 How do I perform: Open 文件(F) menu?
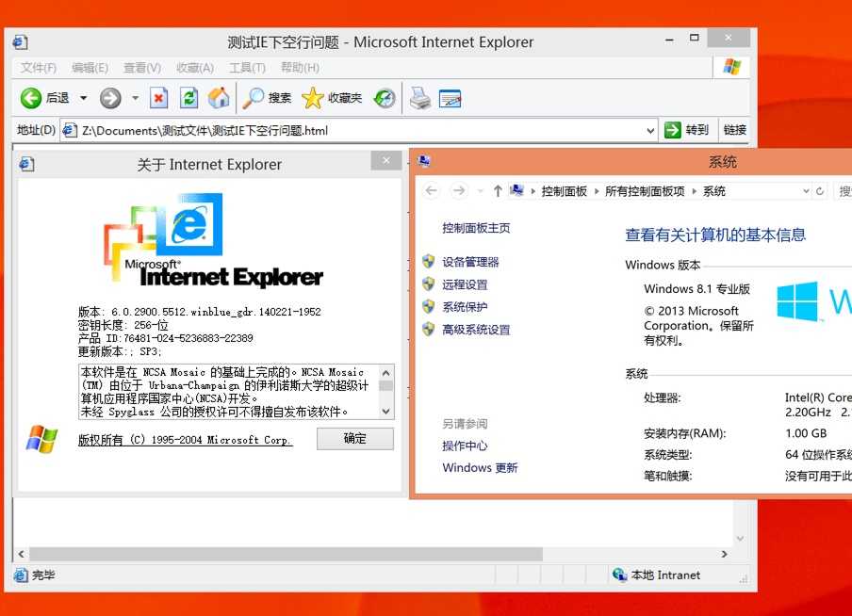[38, 68]
